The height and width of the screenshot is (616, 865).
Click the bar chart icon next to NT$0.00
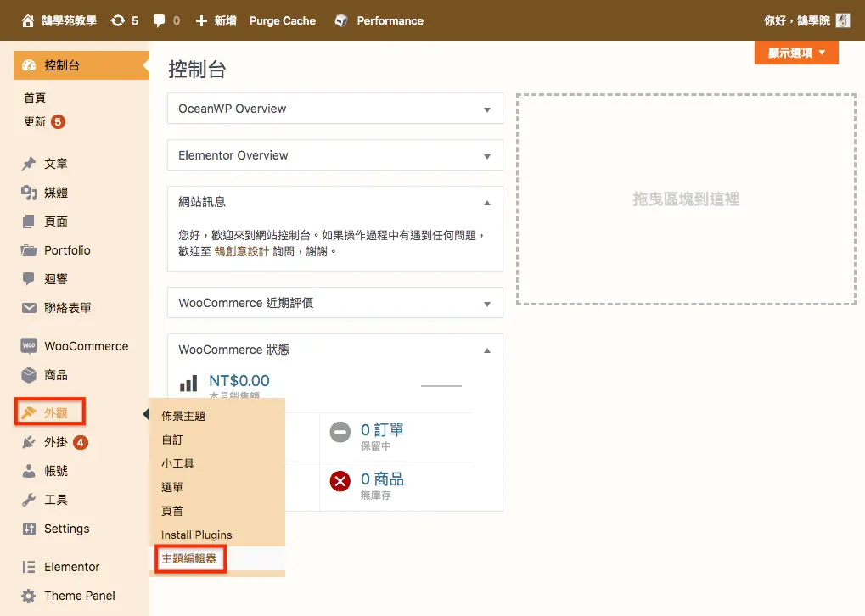coord(188,384)
